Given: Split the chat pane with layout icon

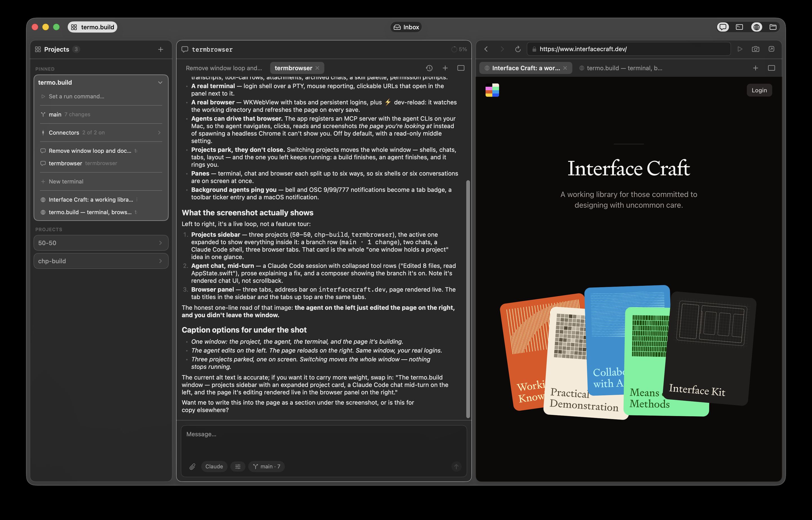Looking at the screenshot, I should tap(461, 68).
